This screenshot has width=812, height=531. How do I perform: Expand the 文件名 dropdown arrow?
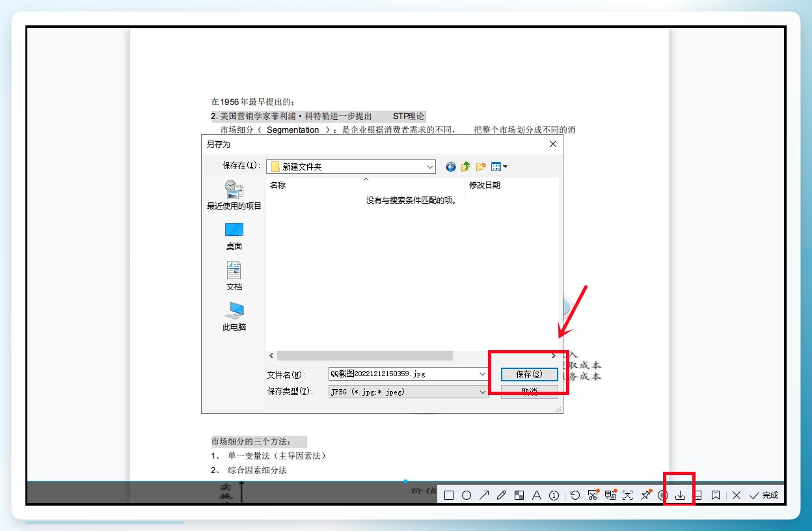[x=483, y=374]
